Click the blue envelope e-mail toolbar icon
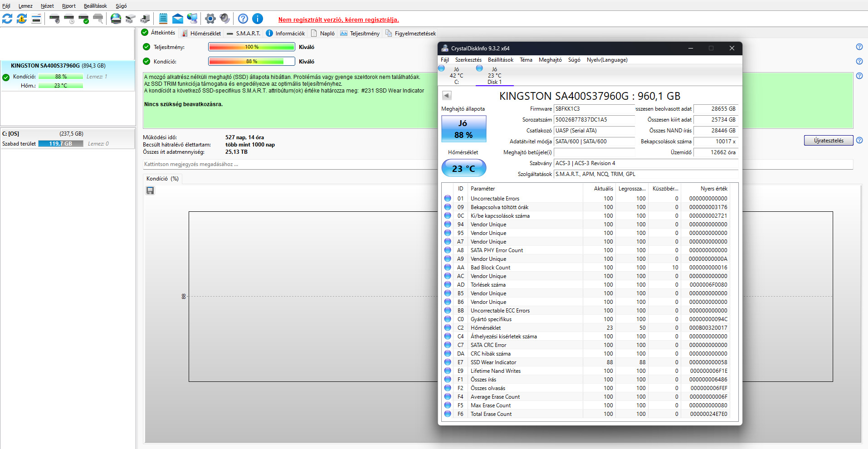 pyautogui.click(x=178, y=19)
